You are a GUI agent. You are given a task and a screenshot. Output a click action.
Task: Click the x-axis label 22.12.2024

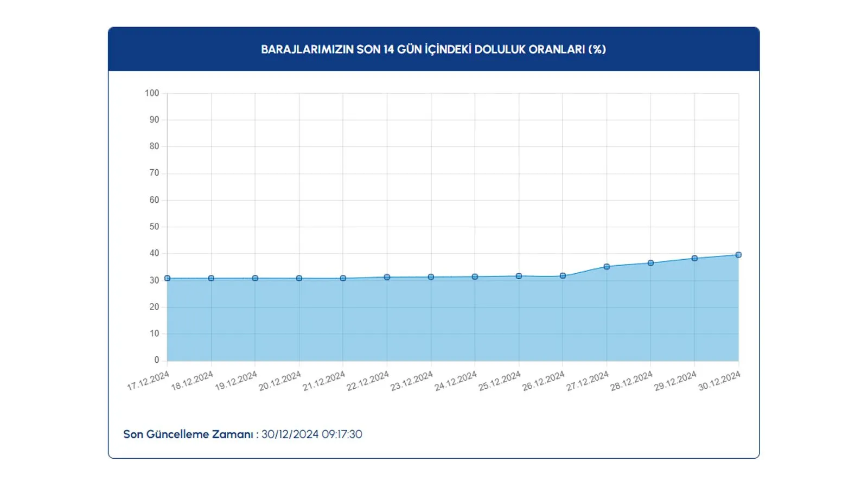pos(368,381)
